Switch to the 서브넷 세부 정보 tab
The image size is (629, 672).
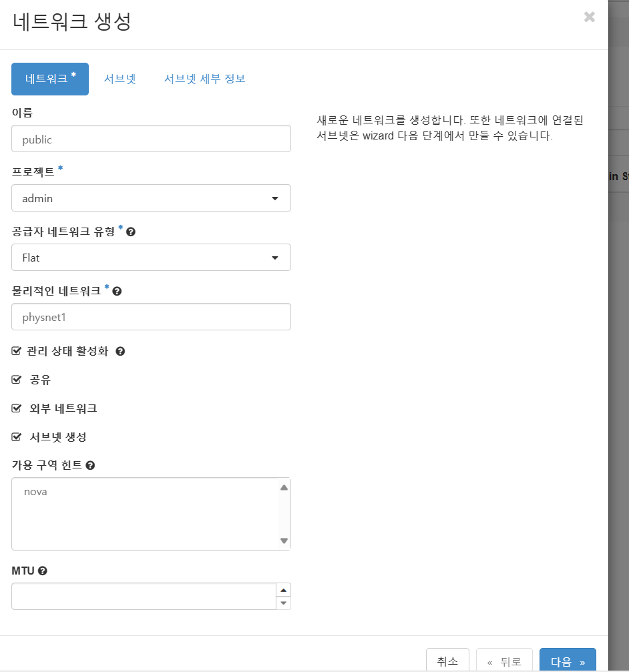tap(204, 79)
